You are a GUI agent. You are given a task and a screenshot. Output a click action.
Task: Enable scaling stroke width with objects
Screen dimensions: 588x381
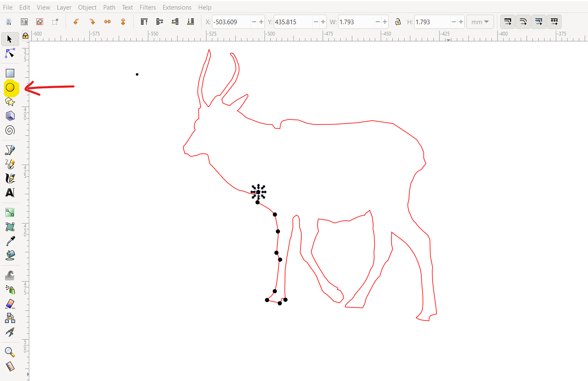(x=507, y=21)
